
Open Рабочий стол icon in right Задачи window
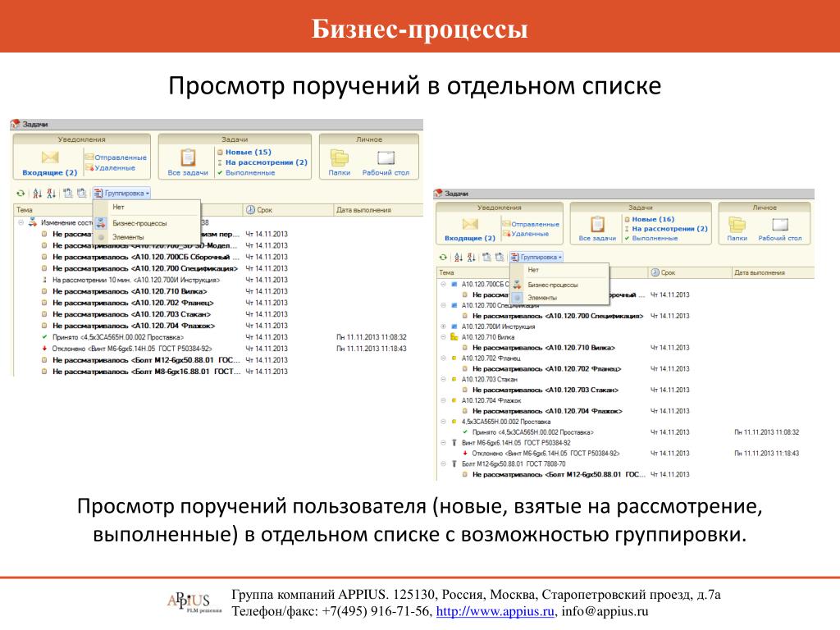[x=780, y=224]
